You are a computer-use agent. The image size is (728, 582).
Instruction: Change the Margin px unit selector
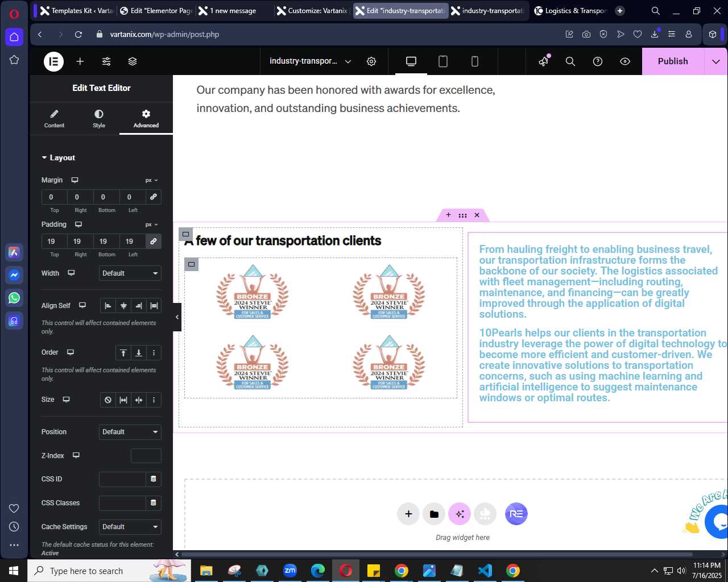pos(151,180)
